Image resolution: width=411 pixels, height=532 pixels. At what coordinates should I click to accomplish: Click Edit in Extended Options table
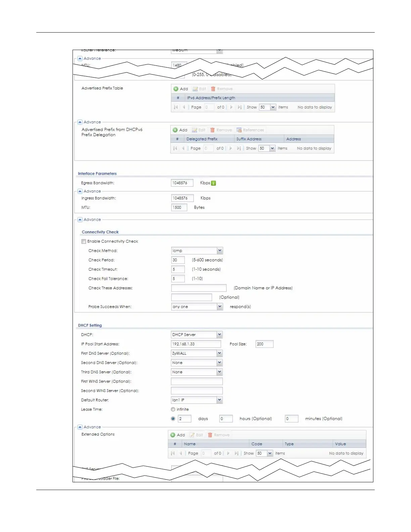click(x=196, y=435)
